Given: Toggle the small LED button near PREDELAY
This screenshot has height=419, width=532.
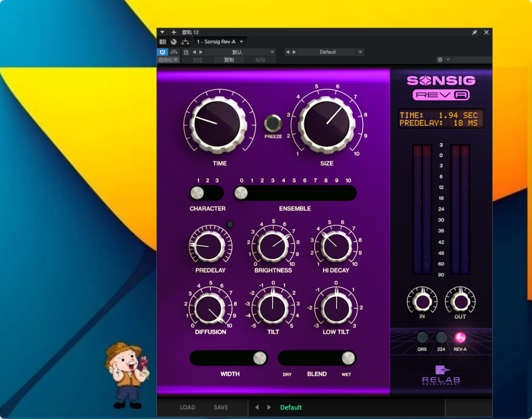Looking at the screenshot, I should (230, 224).
